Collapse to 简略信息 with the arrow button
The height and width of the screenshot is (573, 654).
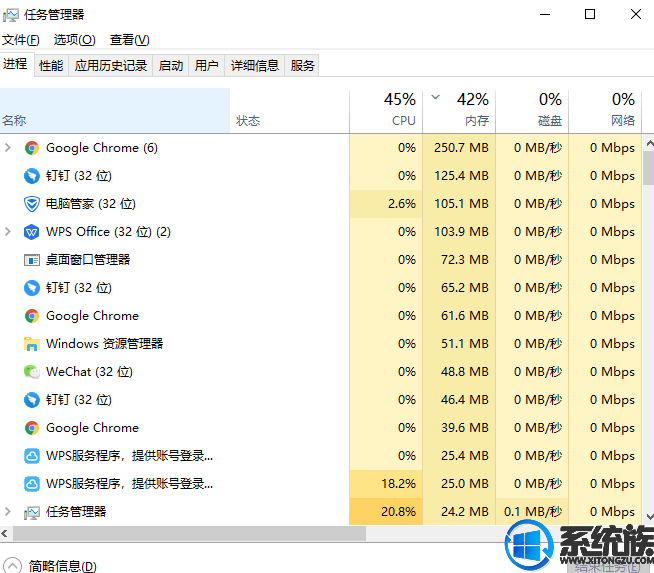pos(13,565)
